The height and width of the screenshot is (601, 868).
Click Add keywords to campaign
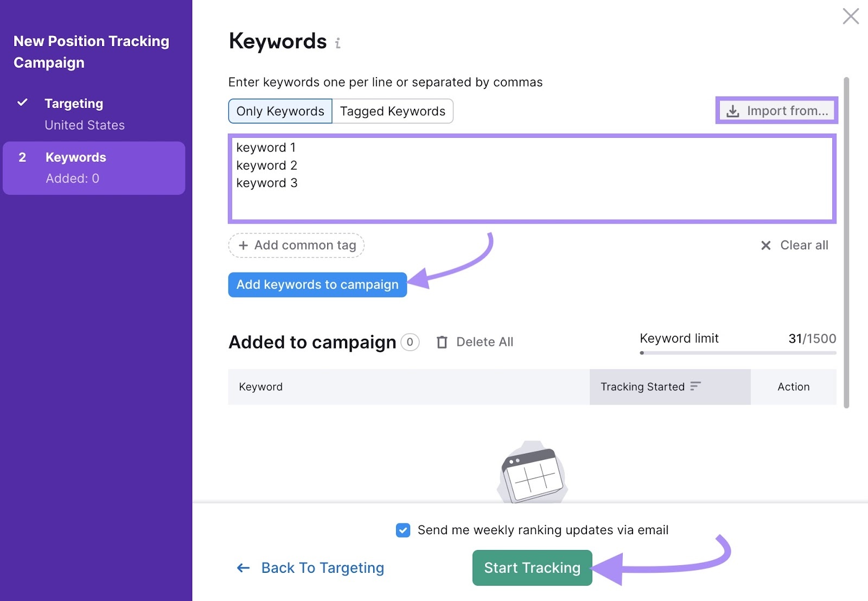pos(317,284)
